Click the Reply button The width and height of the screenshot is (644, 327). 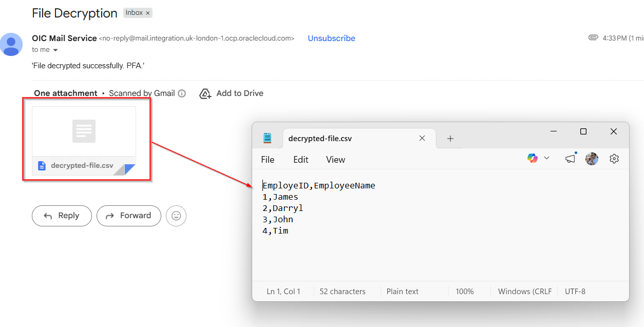[62, 216]
